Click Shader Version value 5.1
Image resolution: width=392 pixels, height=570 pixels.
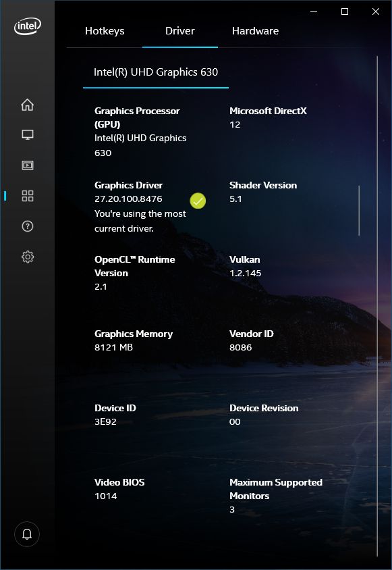[x=235, y=199]
